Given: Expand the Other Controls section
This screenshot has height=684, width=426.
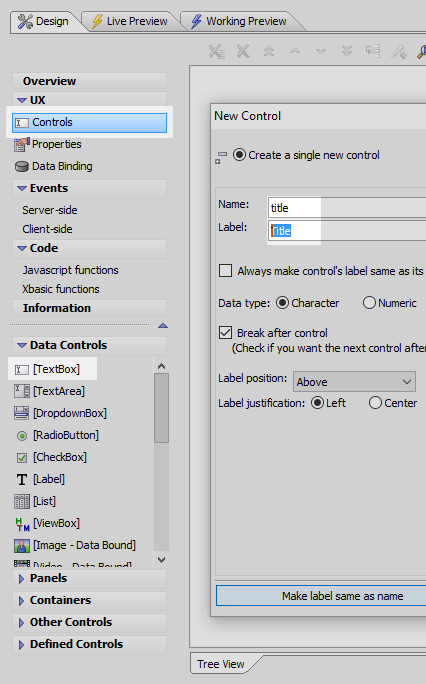Looking at the screenshot, I should (89, 622).
